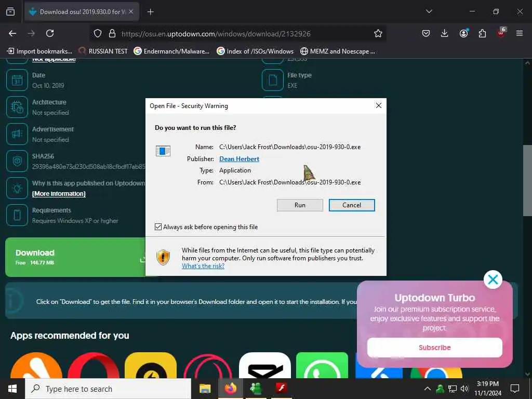Click the page vertical scrollbar thumb

click(x=527, y=180)
